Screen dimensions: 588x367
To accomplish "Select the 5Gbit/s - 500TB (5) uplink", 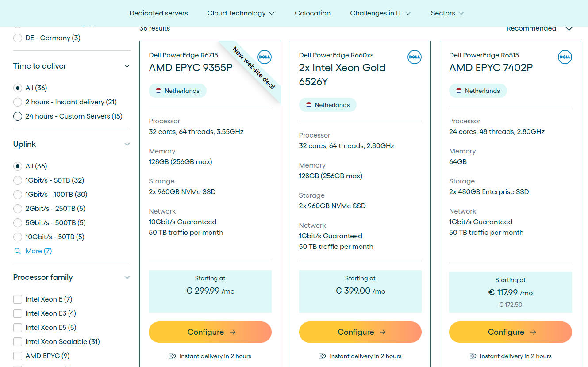I will tap(18, 223).
